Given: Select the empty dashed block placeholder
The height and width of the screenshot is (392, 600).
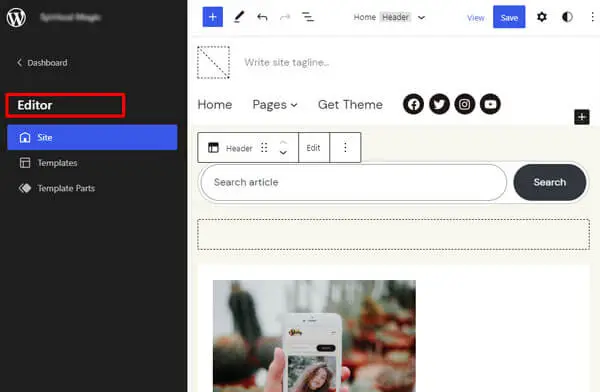Looking at the screenshot, I should pyautogui.click(x=393, y=234).
